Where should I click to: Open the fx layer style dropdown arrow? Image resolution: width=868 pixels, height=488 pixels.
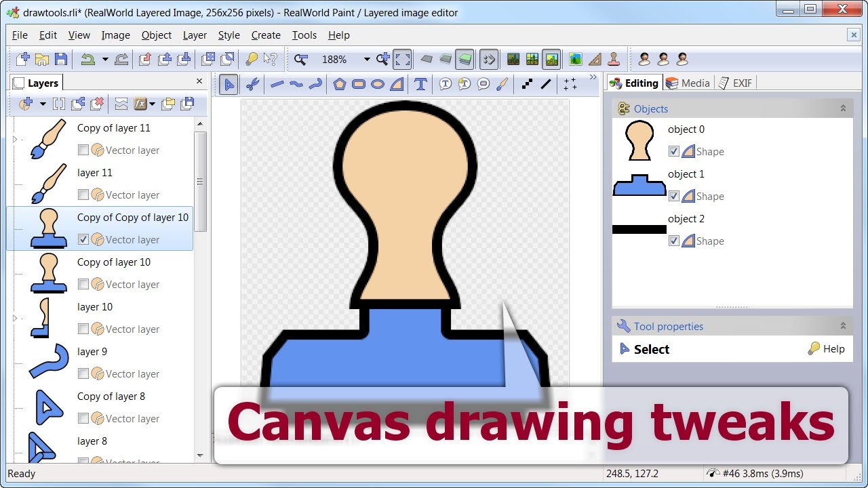pyautogui.click(x=153, y=104)
